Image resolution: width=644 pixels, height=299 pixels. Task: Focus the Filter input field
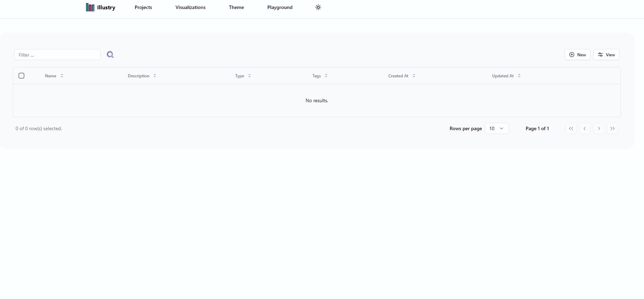[x=57, y=55]
